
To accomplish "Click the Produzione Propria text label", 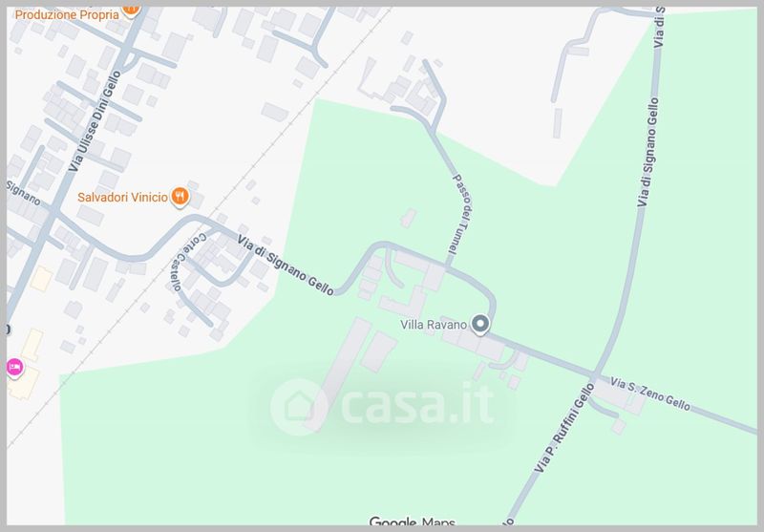I will (67, 14).
